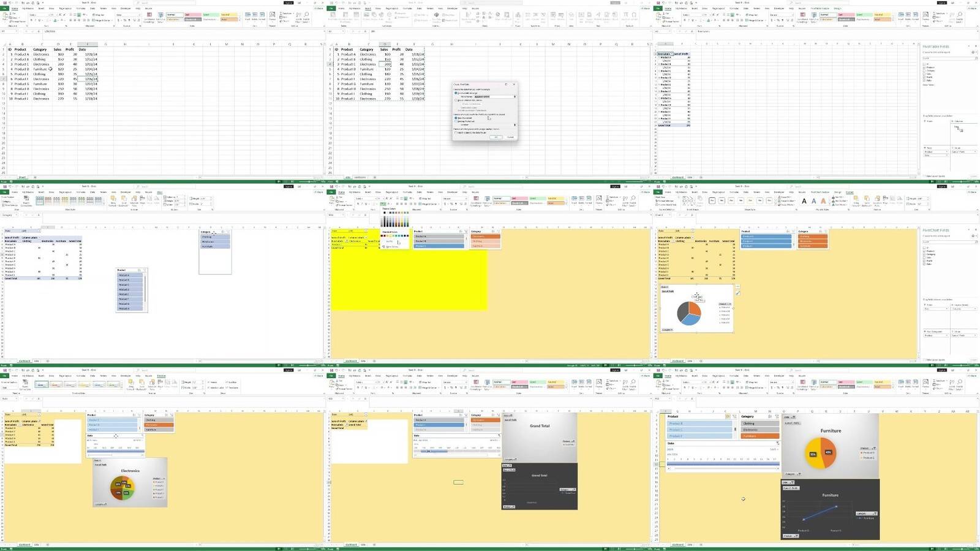This screenshot has height=551, width=980.
Task: Open Merge & Center dropdown in Sheet1 raw-data window
Action: click(x=112, y=20)
